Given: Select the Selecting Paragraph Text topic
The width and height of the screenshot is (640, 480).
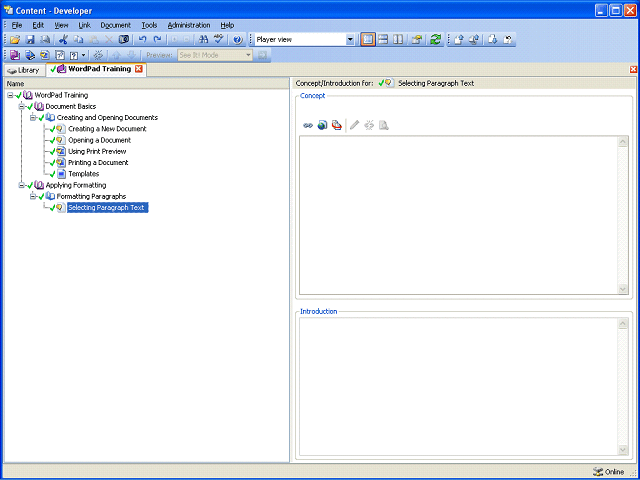Looking at the screenshot, I should click(107, 208).
